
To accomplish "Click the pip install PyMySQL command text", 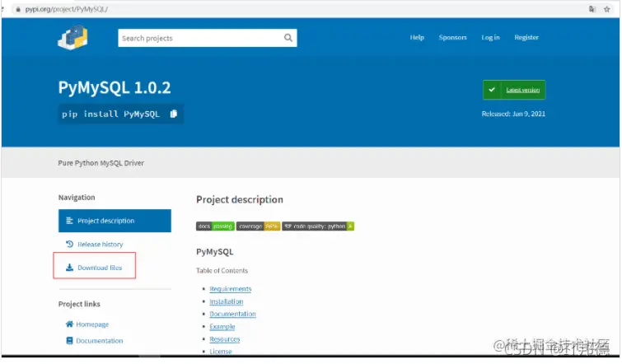I will point(110,114).
